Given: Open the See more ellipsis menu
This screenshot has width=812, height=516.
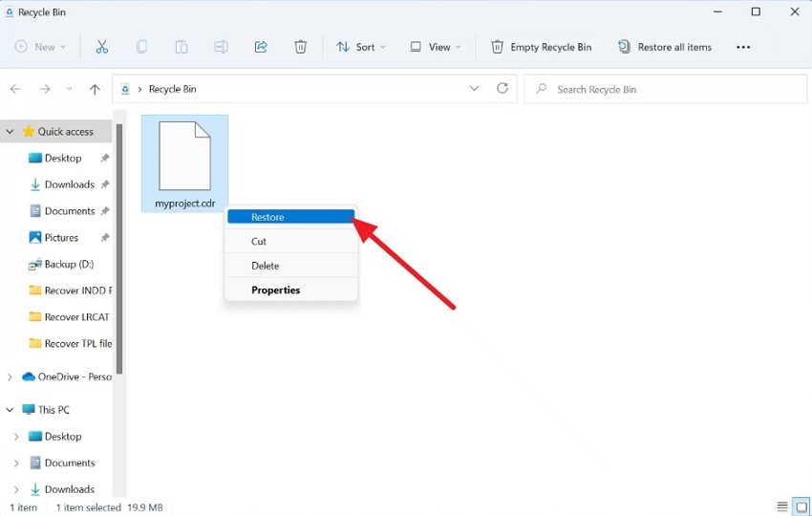Looking at the screenshot, I should [x=743, y=47].
